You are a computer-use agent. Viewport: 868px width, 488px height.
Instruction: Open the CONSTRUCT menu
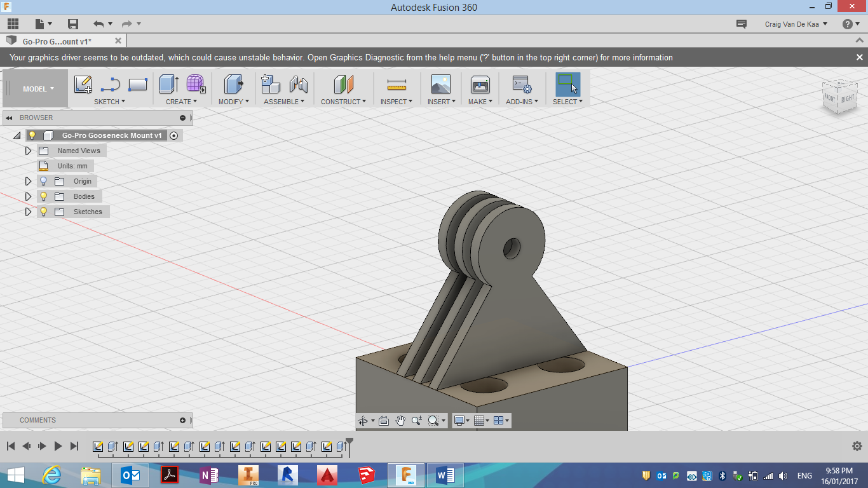pos(343,102)
